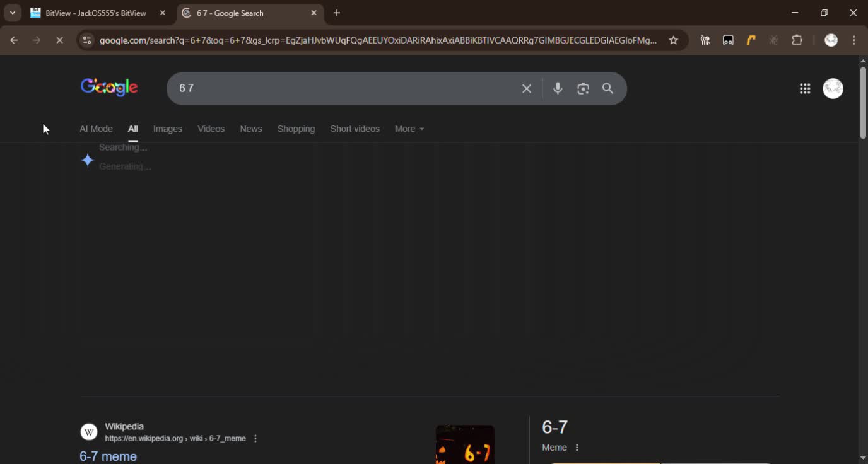The image size is (868, 464).
Task: Switch to AI Mode search
Action: [x=96, y=129]
